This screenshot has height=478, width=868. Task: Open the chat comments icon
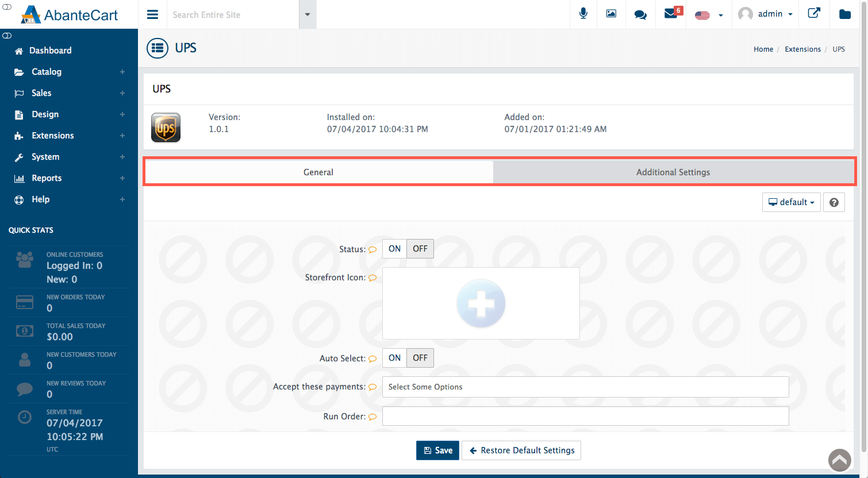(640, 14)
